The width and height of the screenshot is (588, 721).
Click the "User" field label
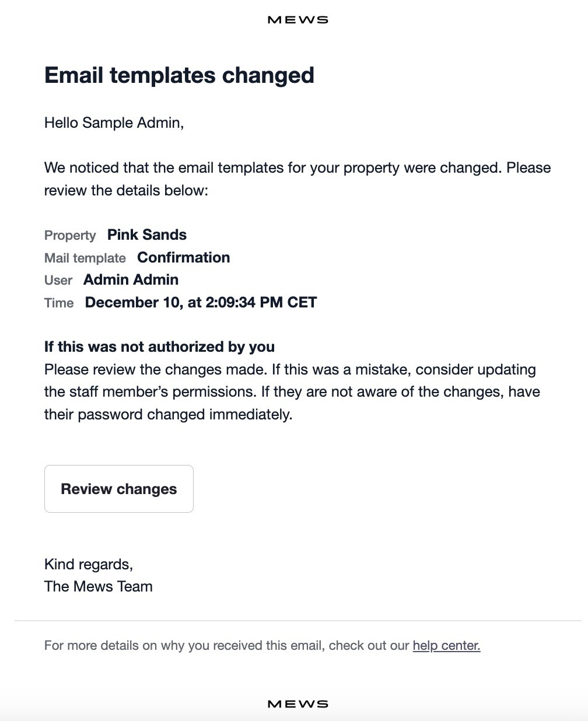58,281
